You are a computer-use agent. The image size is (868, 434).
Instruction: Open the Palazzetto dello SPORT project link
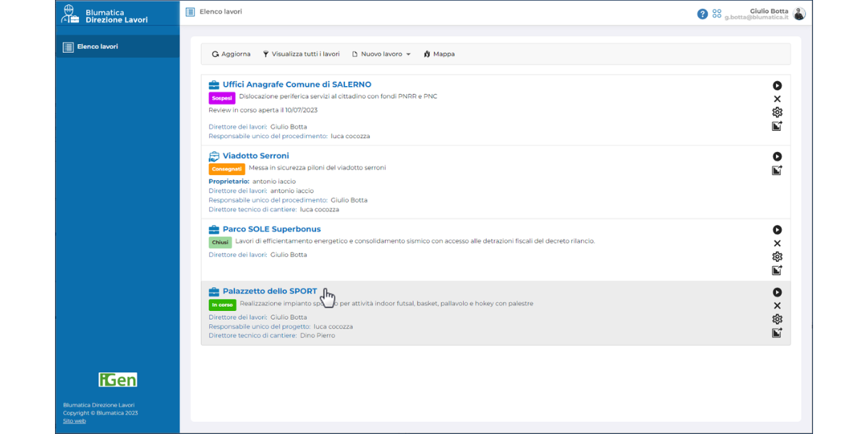point(269,292)
